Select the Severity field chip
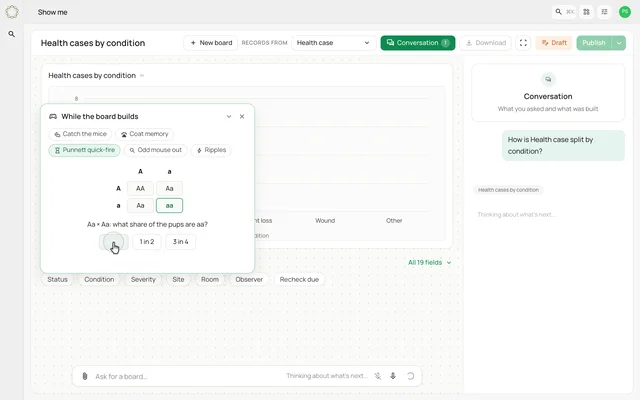The height and width of the screenshot is (400, 640). (x=143, y=280)
